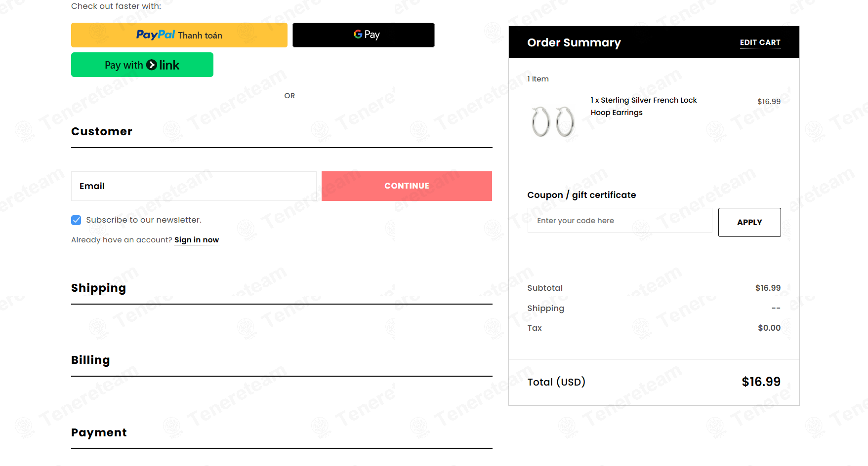Open Sterling Silver French Lock product name

pyautogui.click(x=644, y=106)
